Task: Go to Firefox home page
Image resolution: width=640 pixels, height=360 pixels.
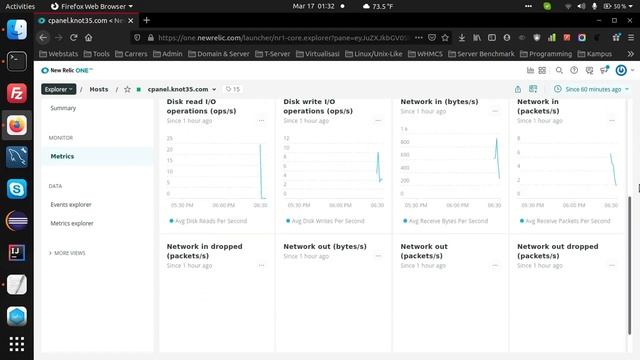Action: tap(89, 38)
